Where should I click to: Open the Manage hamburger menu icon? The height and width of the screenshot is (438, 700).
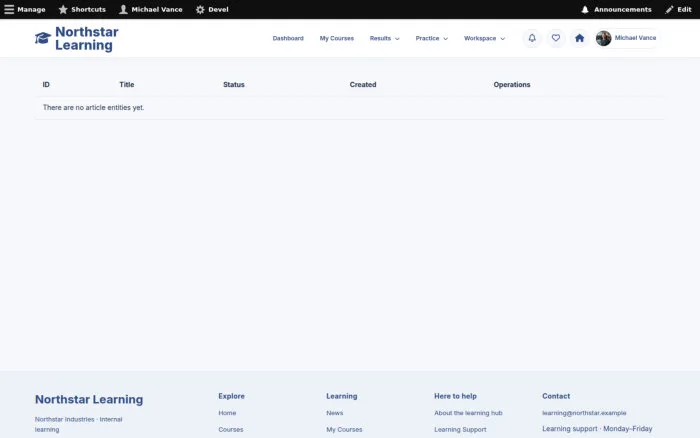pyautogui.click(x=9, y=9)
